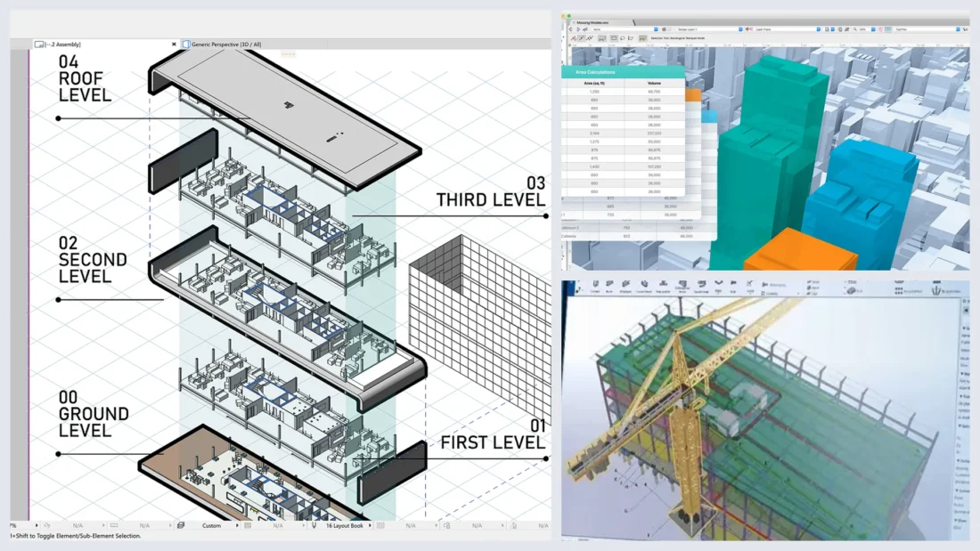This screenshot has height=551, width=980.
Task: Open the 16 Layout Book dropdown
Action: tap(347, 525)
